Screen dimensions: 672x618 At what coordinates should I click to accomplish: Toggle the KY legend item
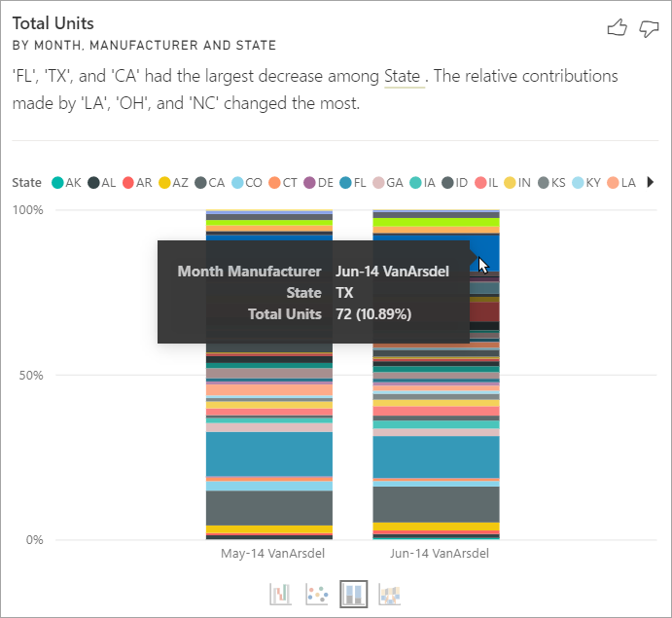click(584, 182)
